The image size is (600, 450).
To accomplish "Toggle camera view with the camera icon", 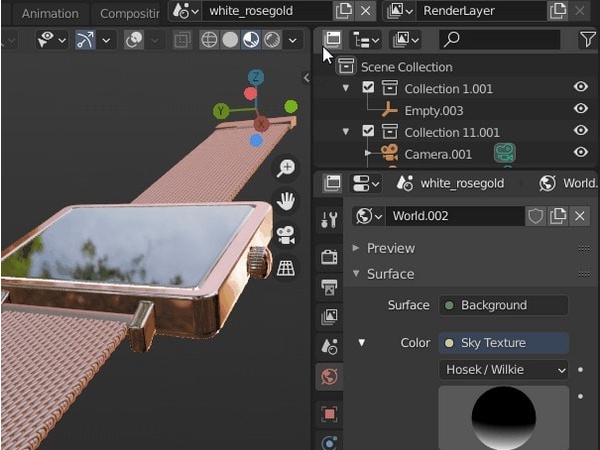I will pyautogui.click(x=286, y=234).
